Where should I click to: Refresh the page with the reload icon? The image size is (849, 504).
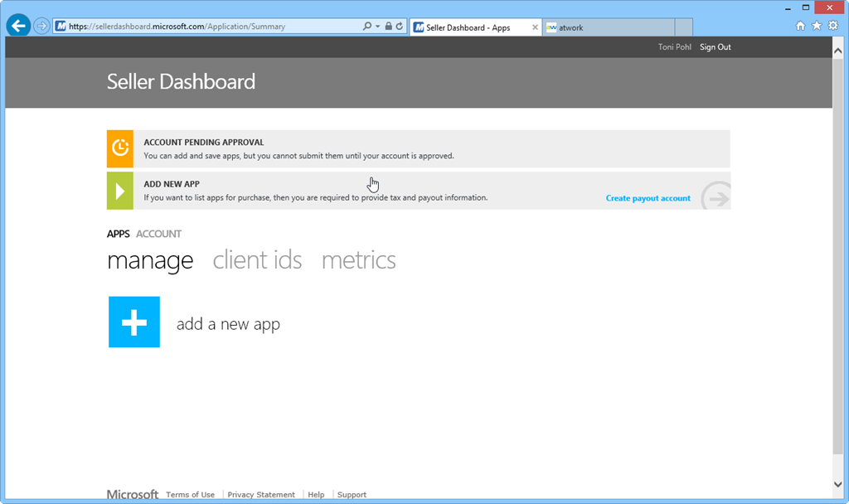(400, 26)
